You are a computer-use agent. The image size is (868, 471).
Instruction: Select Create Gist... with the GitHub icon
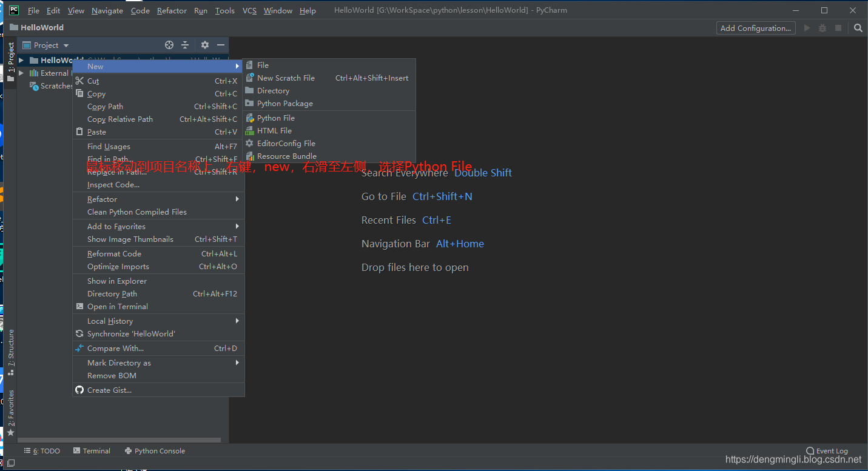pos(158,390)
